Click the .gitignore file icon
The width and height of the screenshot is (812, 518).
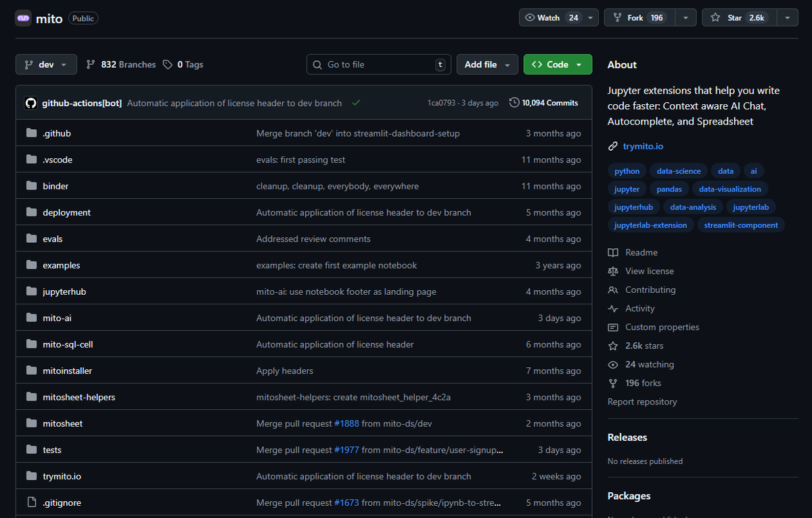coord(31,502)
